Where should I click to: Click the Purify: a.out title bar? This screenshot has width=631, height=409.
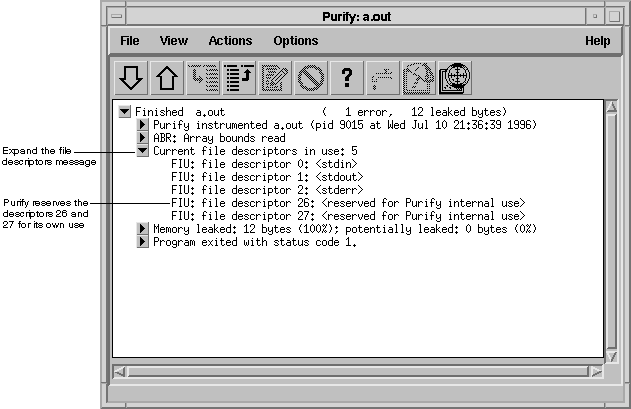(356, 17)
